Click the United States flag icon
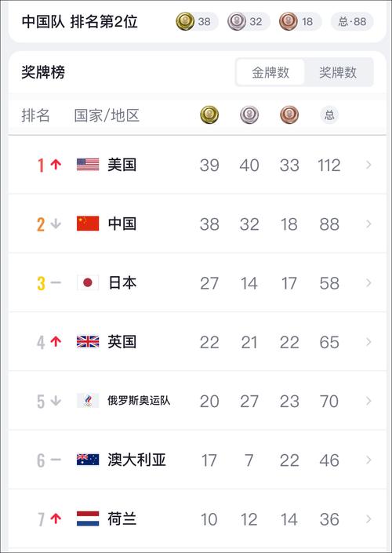Screen dimensions: 392x553 88,165
